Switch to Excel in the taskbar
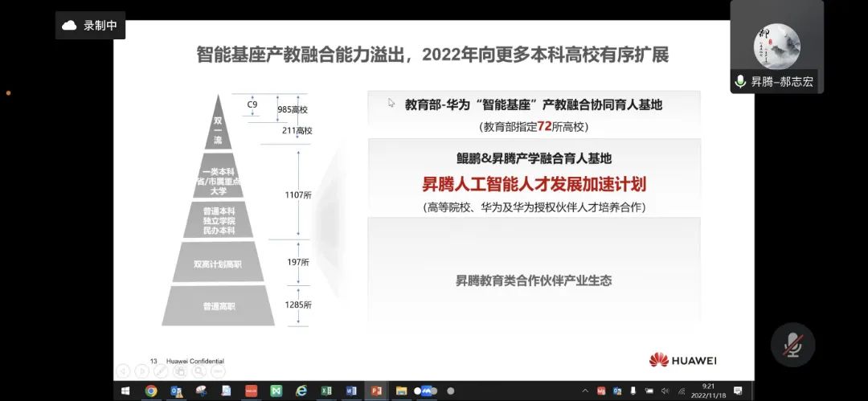This screenshot has width=868, height=401. point(326,391)
